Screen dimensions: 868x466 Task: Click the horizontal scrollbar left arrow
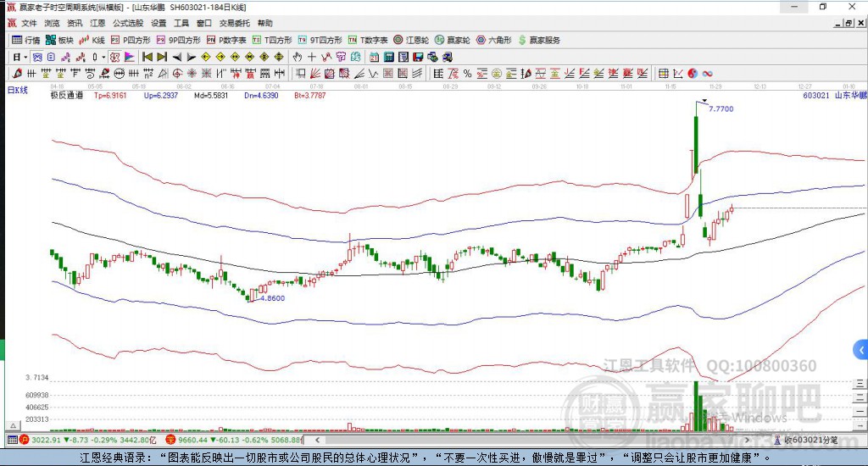[x=317, y=440]
